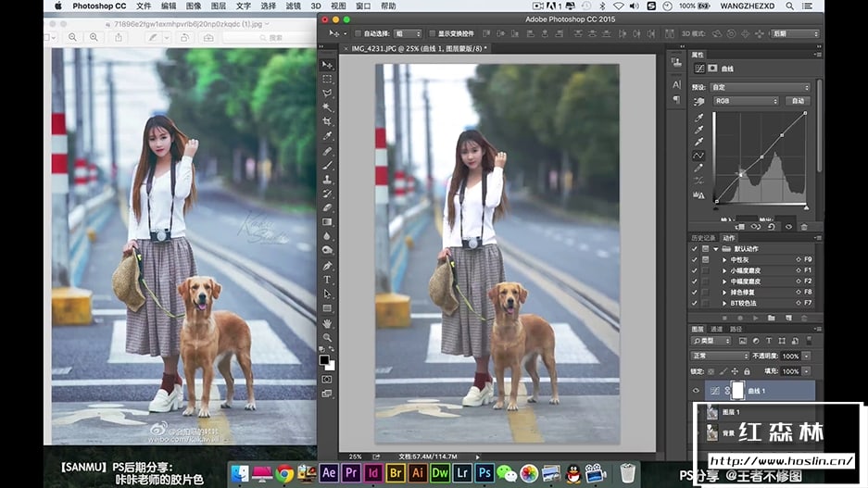The width and height of the screenshot is (868, 488).
Task: Select the Rectangle shape tool
Action: pos(327,308)
